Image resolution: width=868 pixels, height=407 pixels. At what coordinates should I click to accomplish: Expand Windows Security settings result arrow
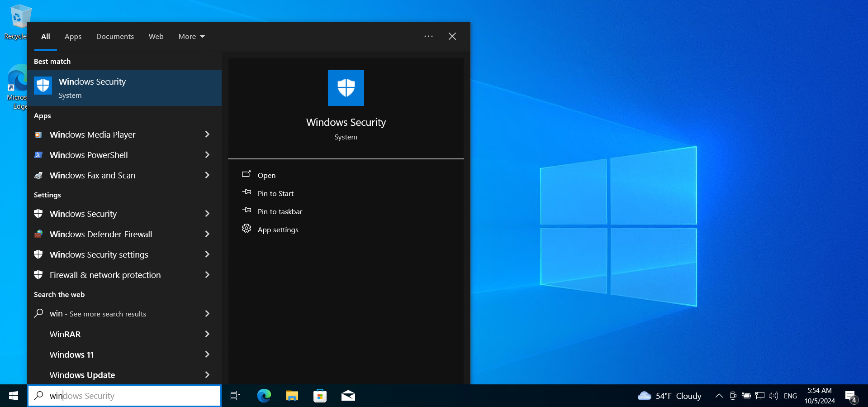207,254
